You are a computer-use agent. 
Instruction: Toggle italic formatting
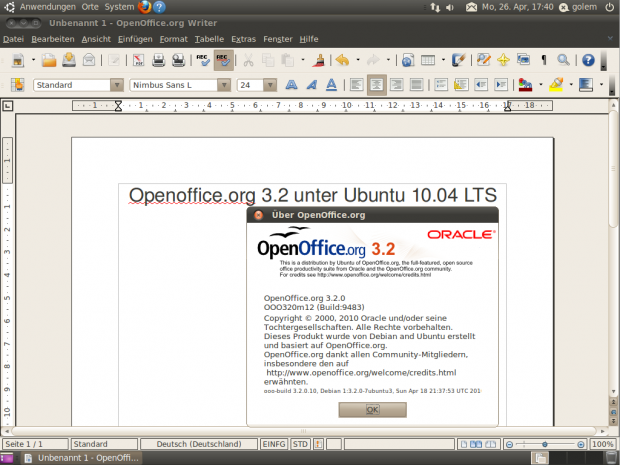pos(312,85)
